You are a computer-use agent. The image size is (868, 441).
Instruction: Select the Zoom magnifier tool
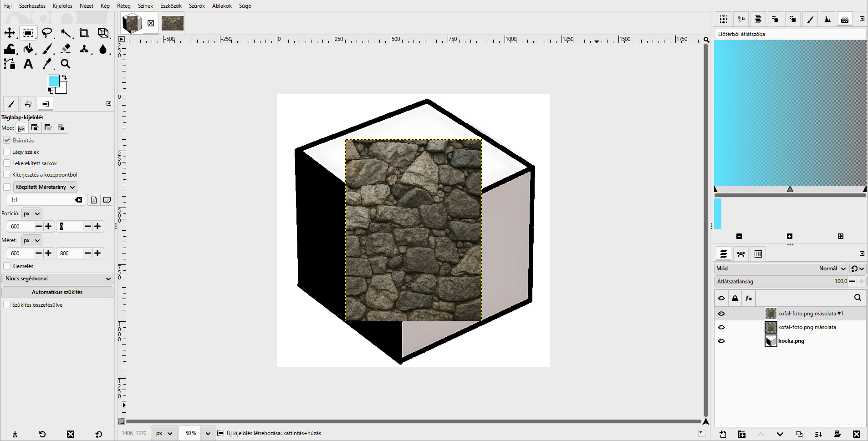(x=66, y=64)
